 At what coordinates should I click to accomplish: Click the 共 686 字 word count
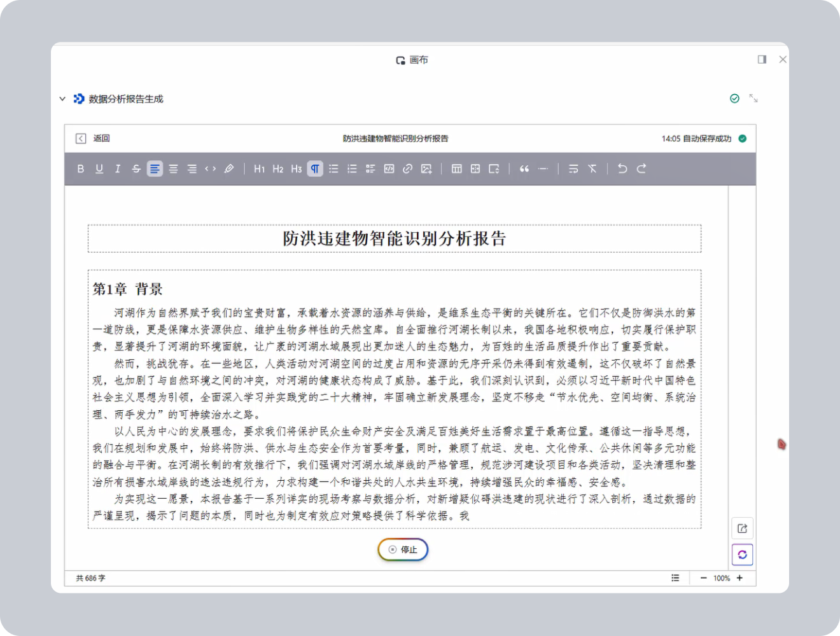point(91,578)
